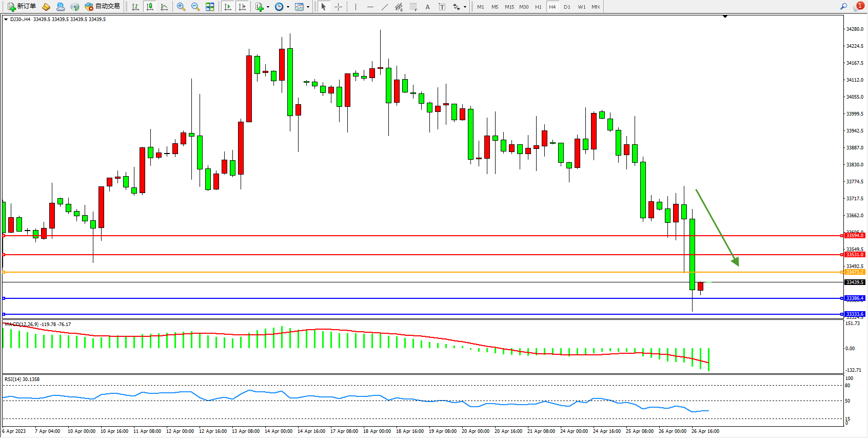Click the chart shift triangle marker at top
868x438 pixels.
725,17
